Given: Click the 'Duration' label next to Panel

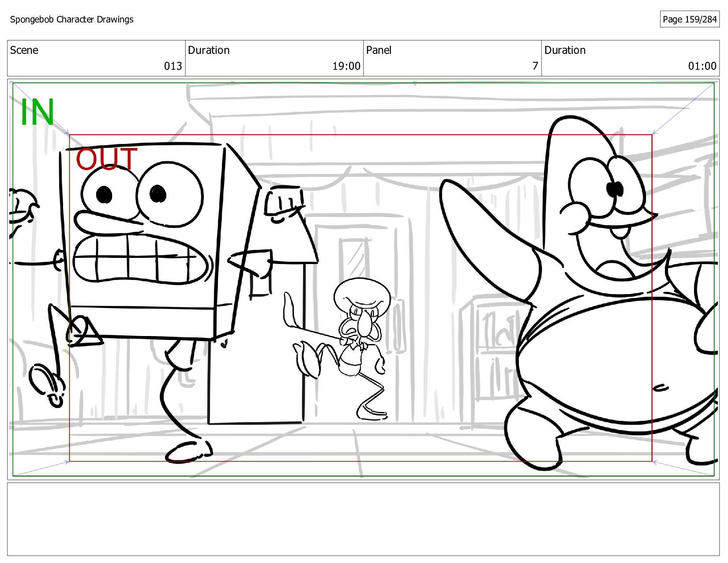Looking at the screenshot, I should pos(565,50).
